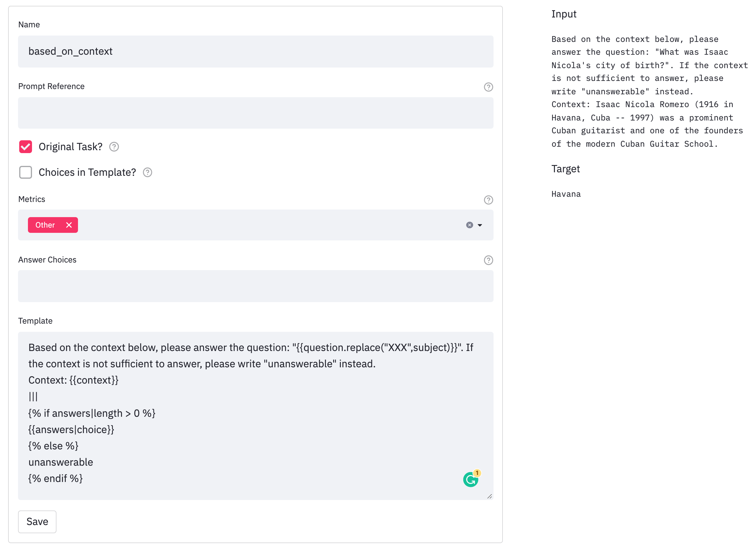Enable the Choices in Template checkbox
The width and height of the screenshot is (756, 546).
pyautogui.click(x=25, y=172)
